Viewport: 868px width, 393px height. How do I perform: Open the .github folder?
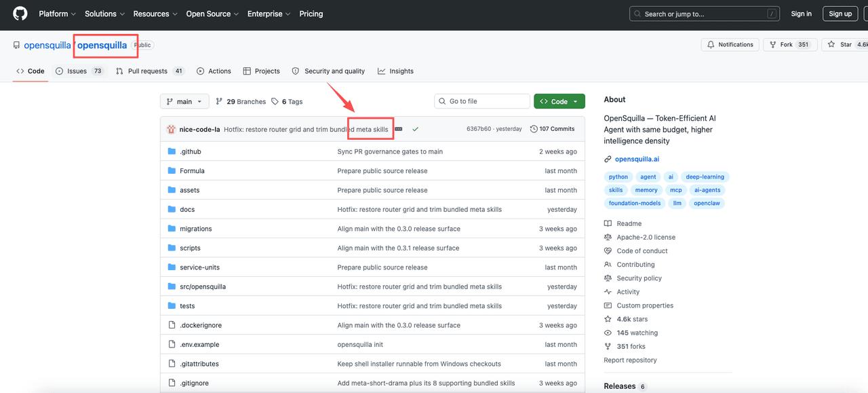pos(191,151)
